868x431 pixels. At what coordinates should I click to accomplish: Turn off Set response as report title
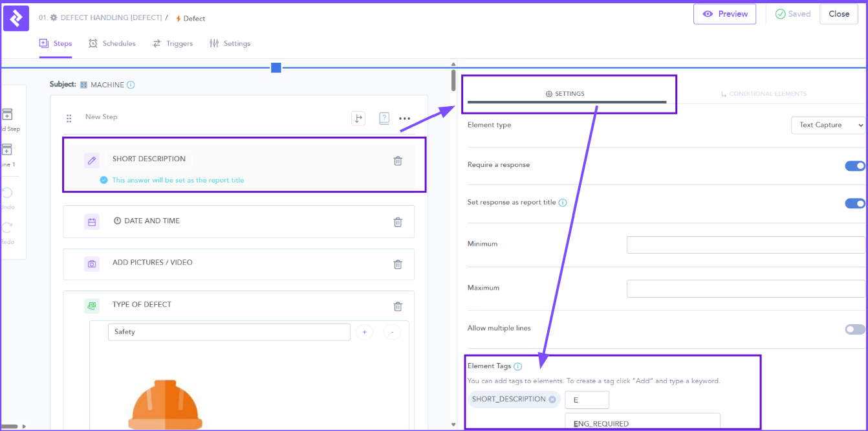point(854,203)
